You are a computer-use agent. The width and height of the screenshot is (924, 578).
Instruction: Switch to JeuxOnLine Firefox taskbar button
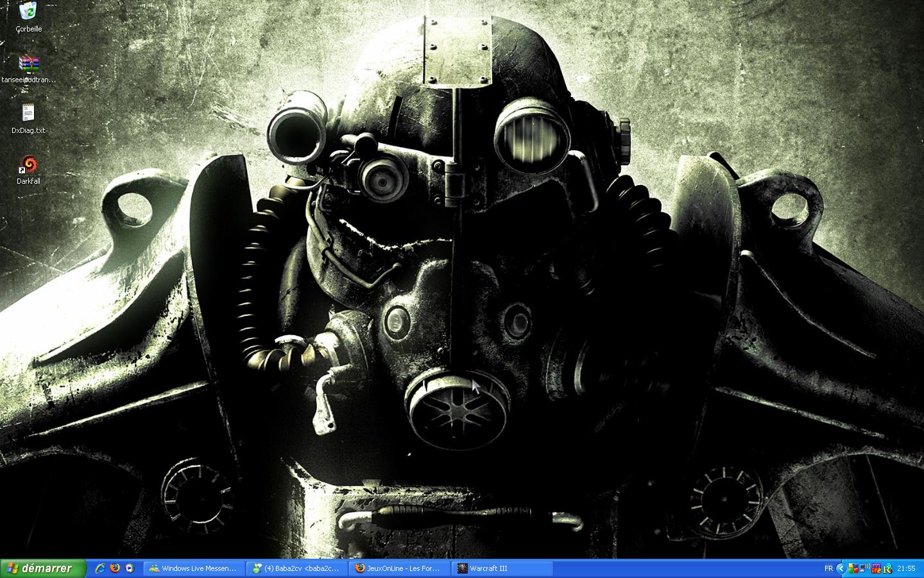click(x=399, y=568)
